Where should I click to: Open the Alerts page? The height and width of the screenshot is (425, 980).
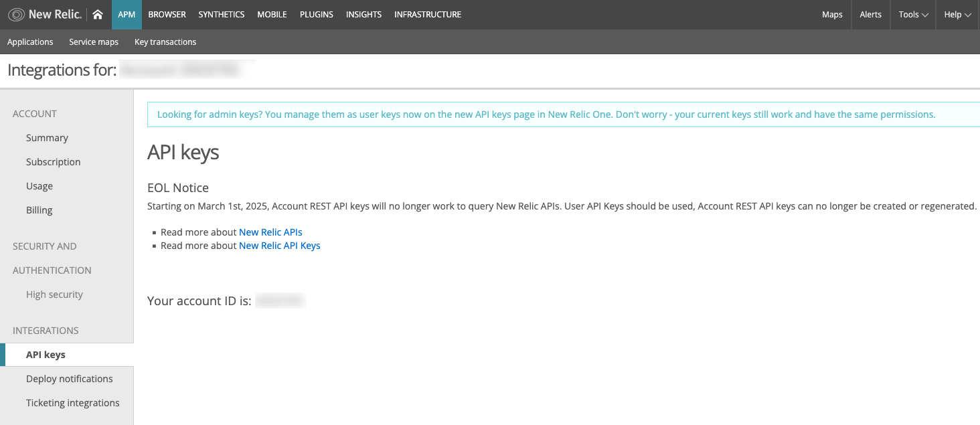click(x=870, y=14)
